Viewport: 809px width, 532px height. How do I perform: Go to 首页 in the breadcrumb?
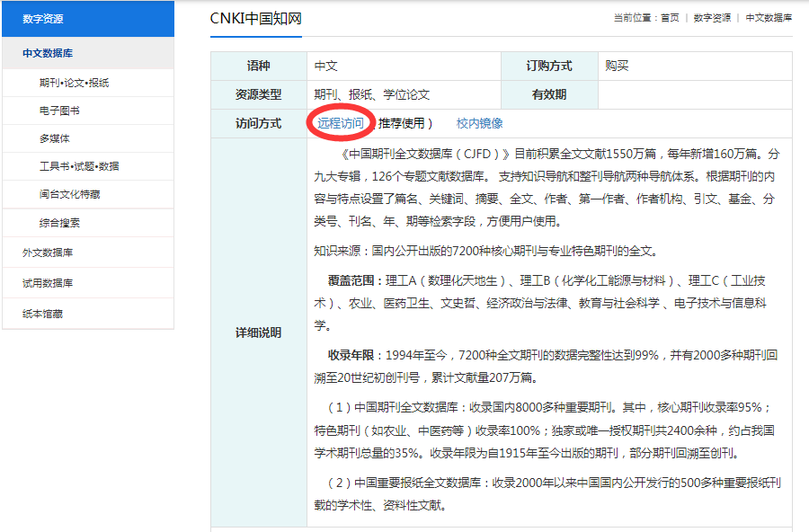click(x=670, y=18)
